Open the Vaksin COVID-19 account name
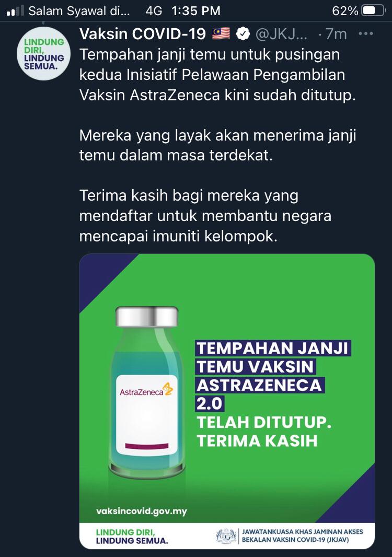Screen dimensions: 392x557 point(143,34)
